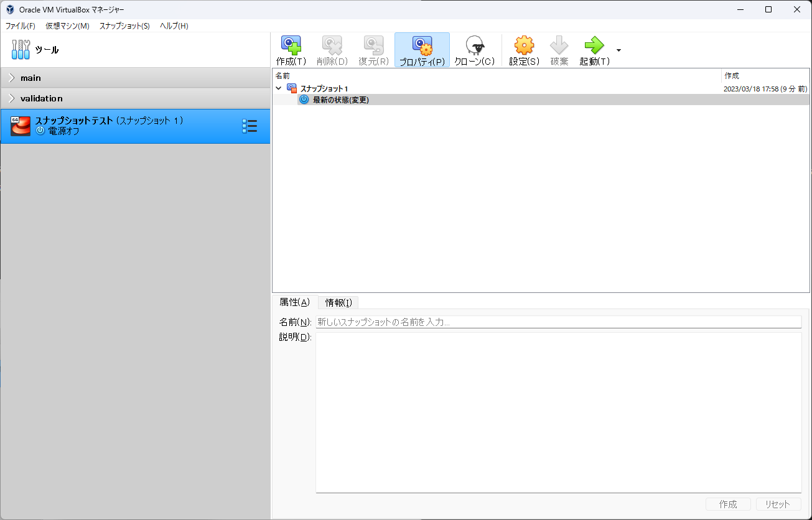The width and height of the screenshot is (812, 520).
Task: Toggle the プロパティ(P) properties toolbar button
Action: tap(422, 50)
